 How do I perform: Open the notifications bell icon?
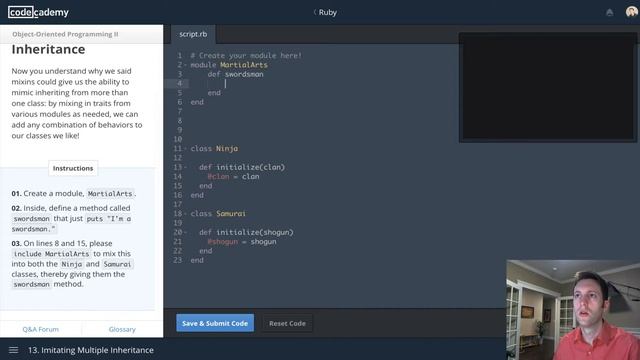(609, 12)
